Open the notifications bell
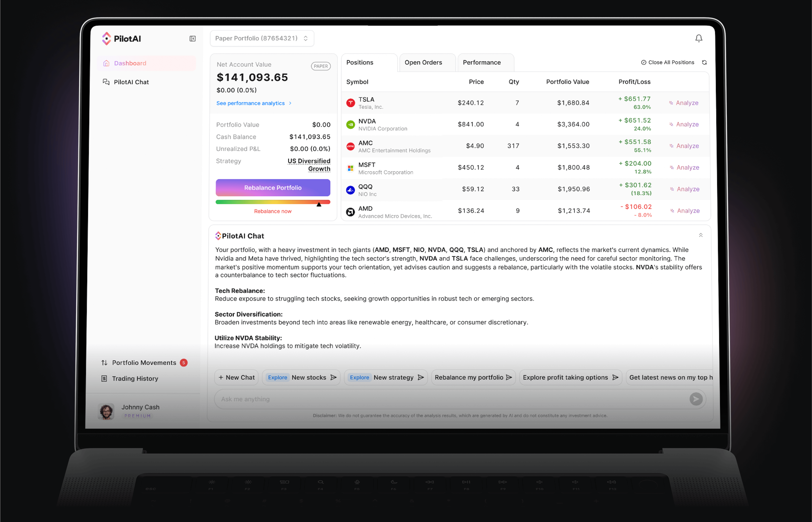 click(x=699, y=38)
